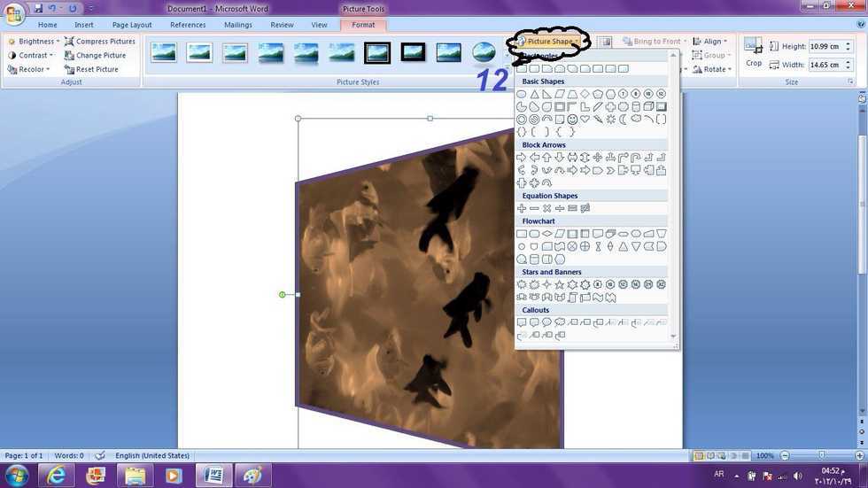
Task: Choose the 5-point star in Stars and Banners
Action: pyautogui.click(x=560, y=285)
